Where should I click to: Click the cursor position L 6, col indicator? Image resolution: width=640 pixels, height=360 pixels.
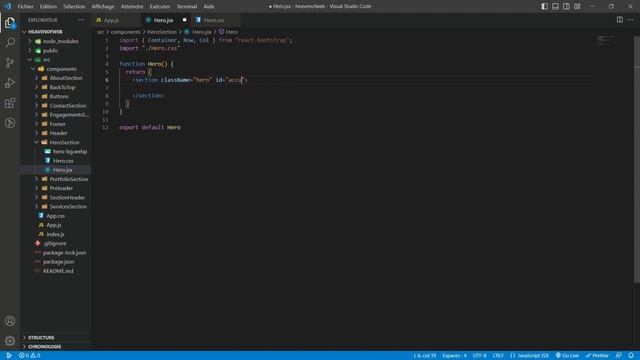pyautogui.click(x=424, y=356)
